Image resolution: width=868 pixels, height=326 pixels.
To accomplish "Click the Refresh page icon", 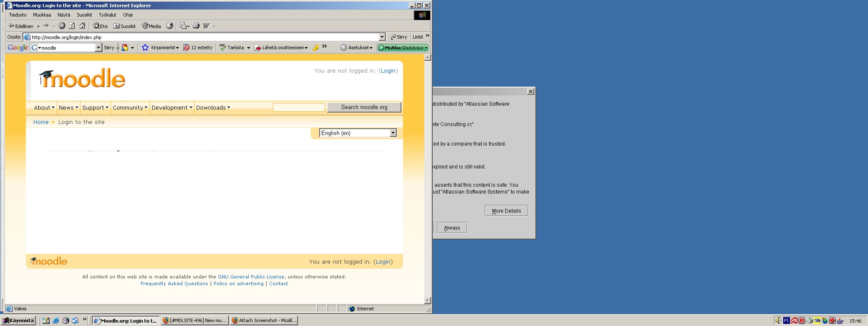I will (x=72, y=26).
